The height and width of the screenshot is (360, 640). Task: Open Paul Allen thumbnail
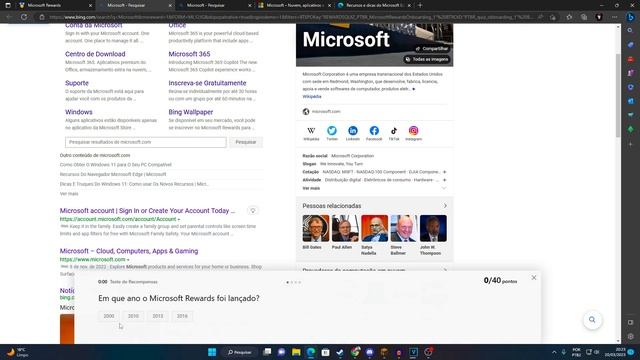click(345, 228)
